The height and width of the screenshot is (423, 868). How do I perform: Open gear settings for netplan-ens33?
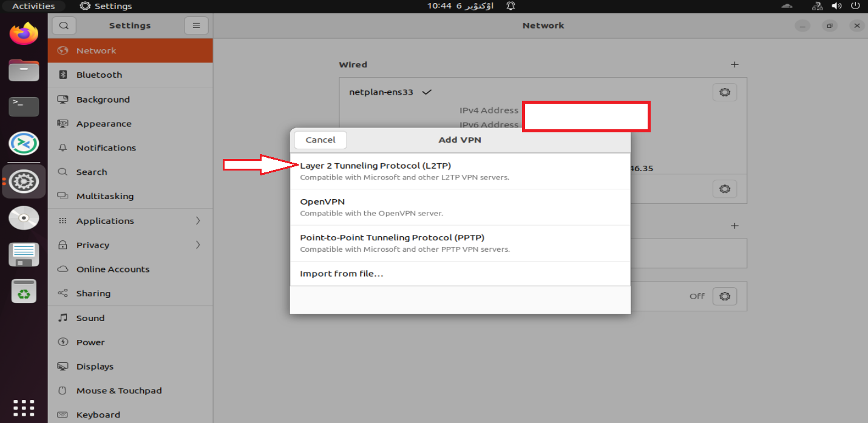(x=724, y=92)
